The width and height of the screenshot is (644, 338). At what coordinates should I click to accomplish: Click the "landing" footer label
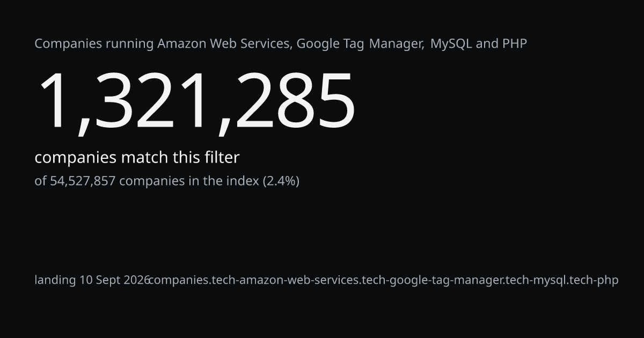click(55, 281)
